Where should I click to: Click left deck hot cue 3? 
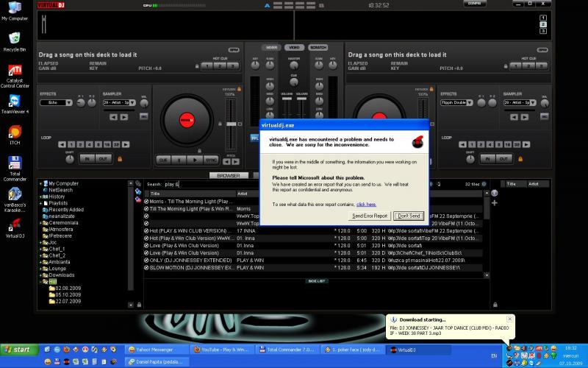pyautogui.click(x=232, y=66)
